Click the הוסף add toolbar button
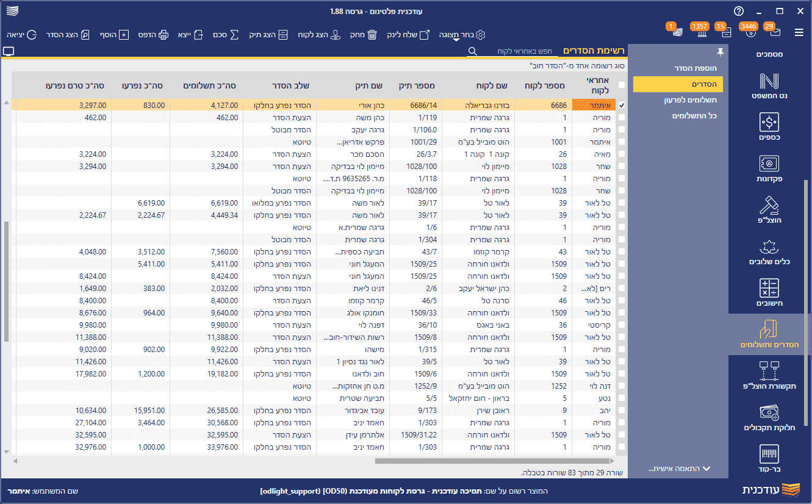The width and height of the screenshot is (812, 504). [x=114, y=35]
